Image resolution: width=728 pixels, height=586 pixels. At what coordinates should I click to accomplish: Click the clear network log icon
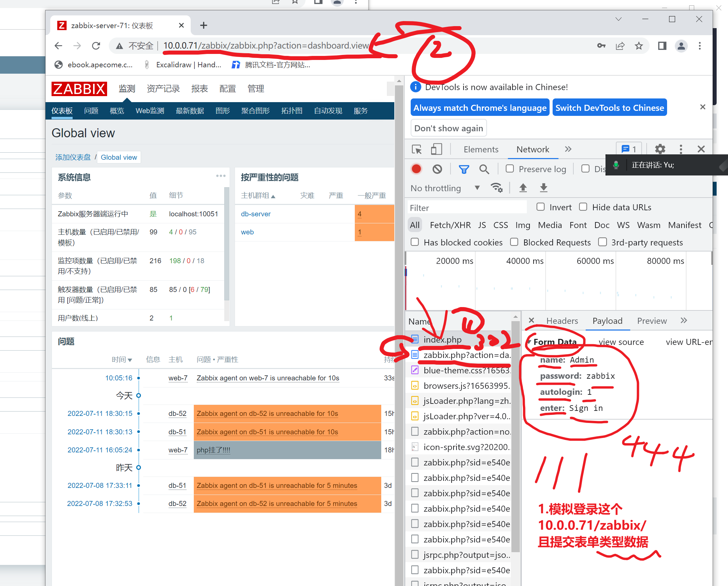pyautogui.click(x=437, y=169)
